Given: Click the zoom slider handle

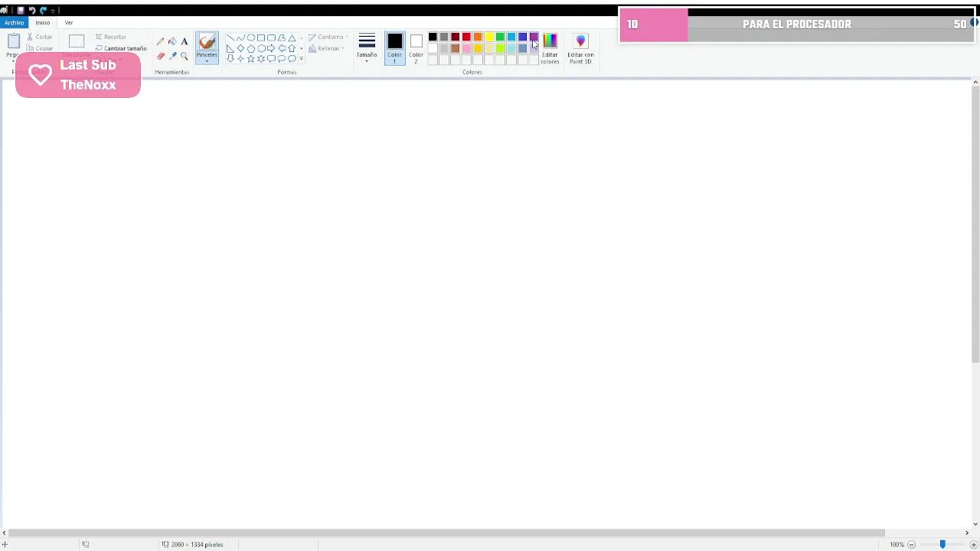Looking at the screenshot, I should 942,544.
